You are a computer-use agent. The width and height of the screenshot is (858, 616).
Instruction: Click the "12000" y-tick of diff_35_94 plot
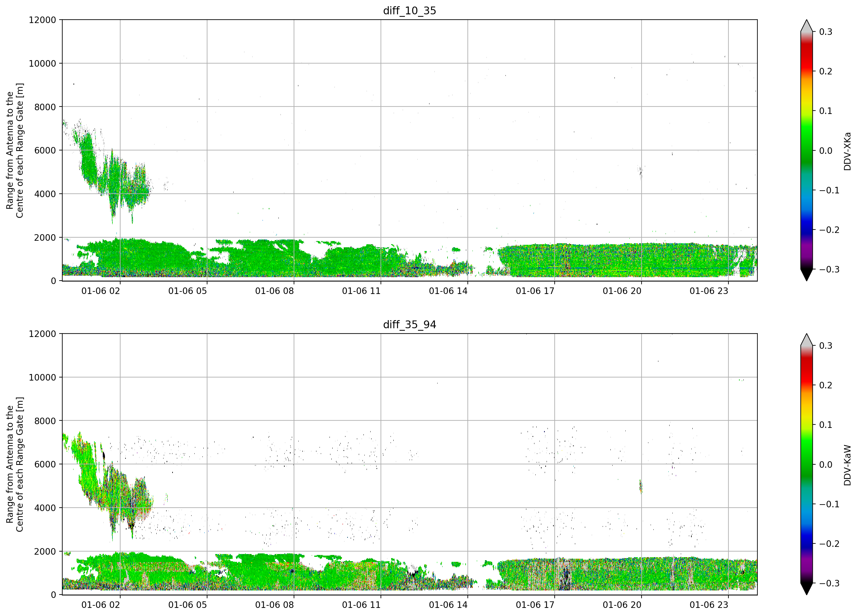(x=42, y=334)
